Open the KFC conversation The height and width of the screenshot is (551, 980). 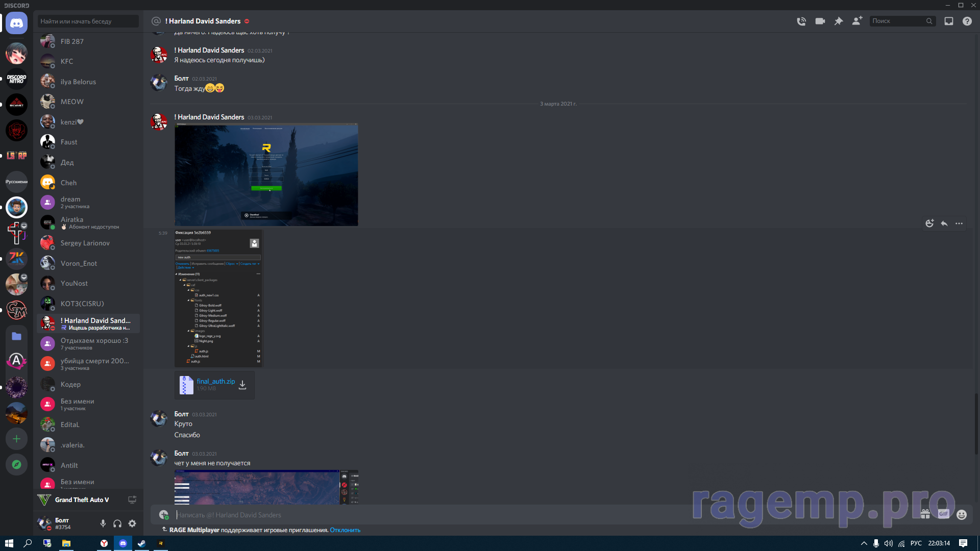pos(88,61)
